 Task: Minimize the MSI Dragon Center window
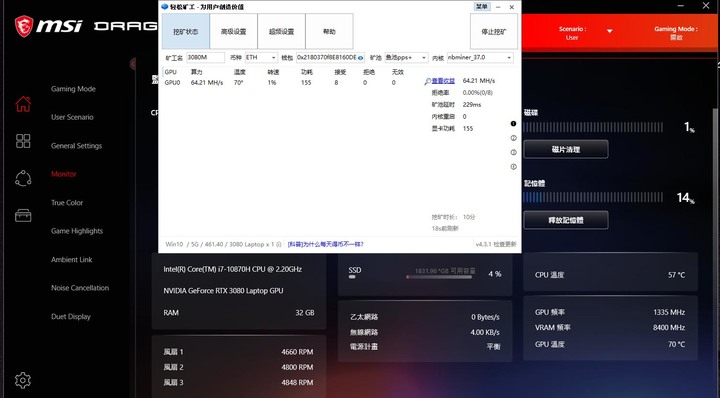coord(681,6)
